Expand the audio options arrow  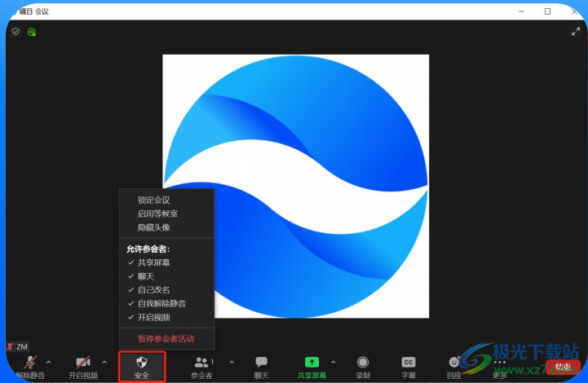[x=49, y=362]
